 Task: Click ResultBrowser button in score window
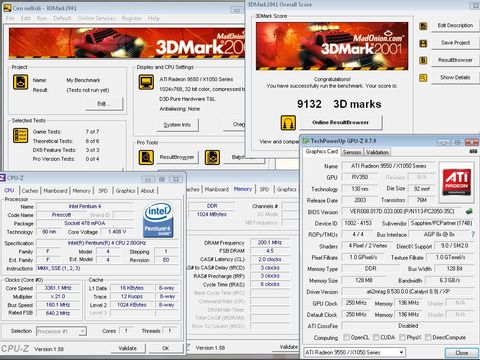coord(455,60)
